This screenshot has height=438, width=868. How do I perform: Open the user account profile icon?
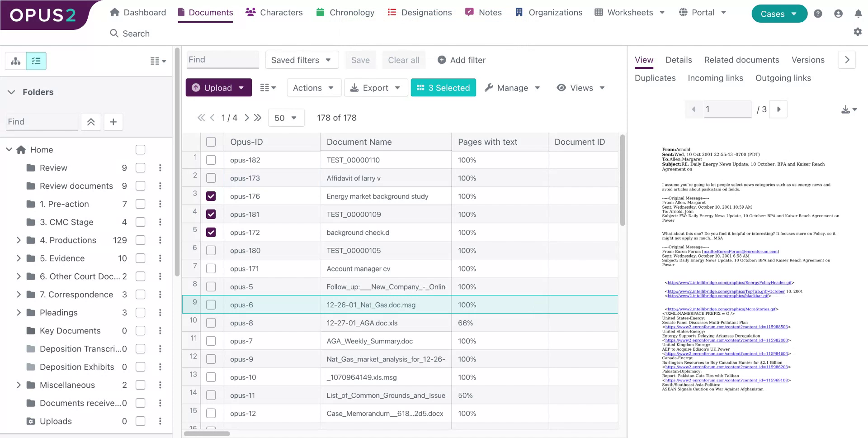pos(838,14)
